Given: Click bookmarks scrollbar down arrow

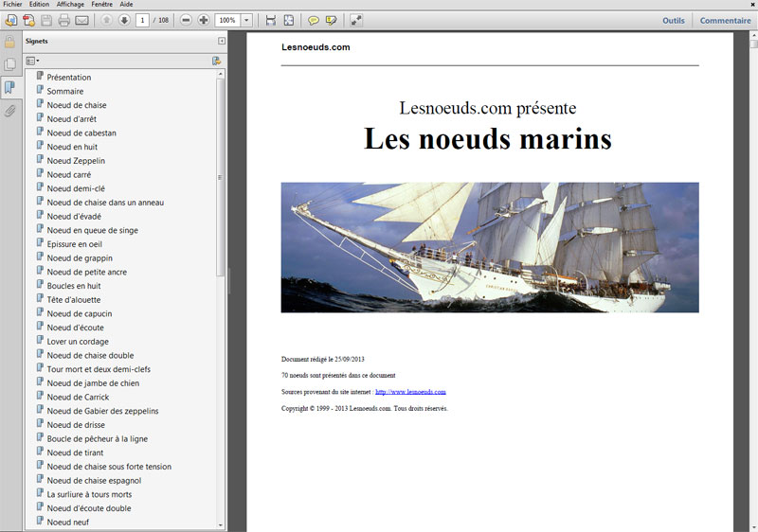Looking at the screenshot, I should click(x=221, y=525).
